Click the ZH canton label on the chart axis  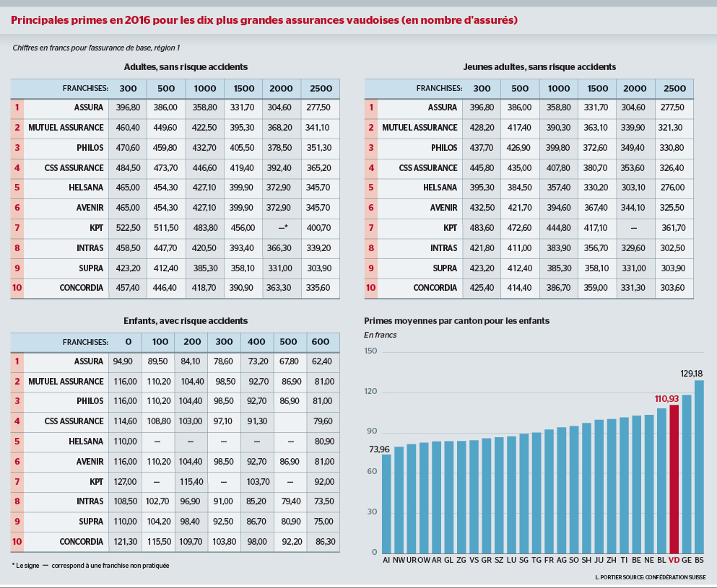pyautogui.click(x=612, y=560)
